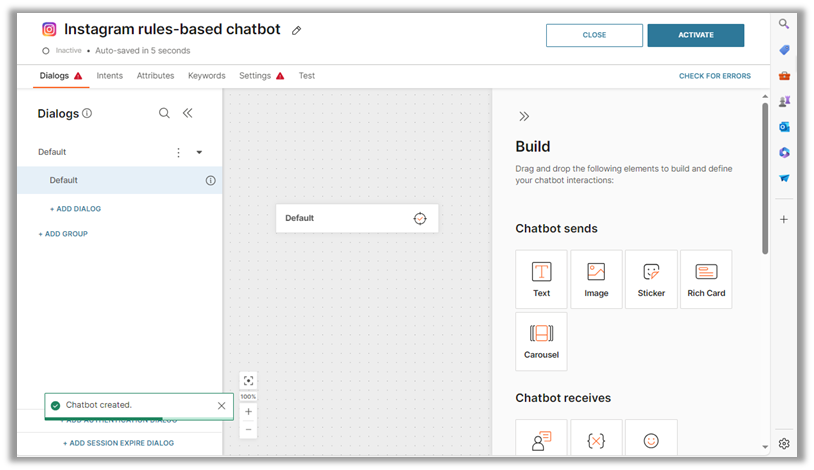Select the Default dialog in the list
This screenshot has height=470, width=814.
120,180
